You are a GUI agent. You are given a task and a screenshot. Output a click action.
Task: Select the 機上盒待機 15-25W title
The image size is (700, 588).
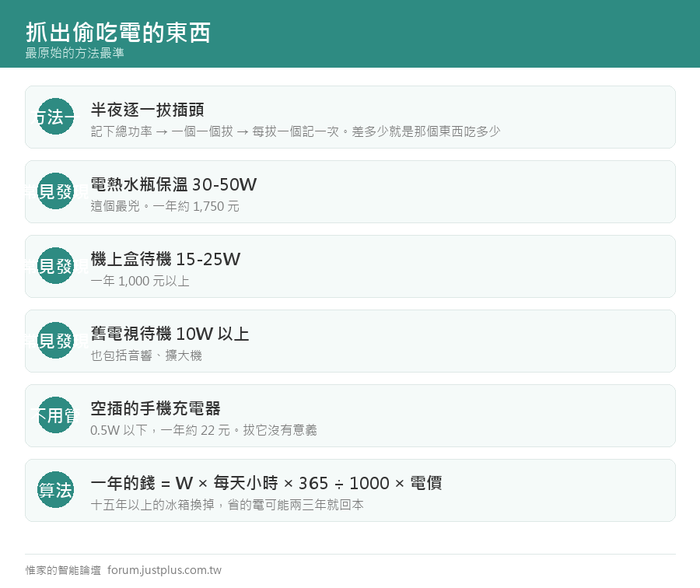tap(166, 258)
